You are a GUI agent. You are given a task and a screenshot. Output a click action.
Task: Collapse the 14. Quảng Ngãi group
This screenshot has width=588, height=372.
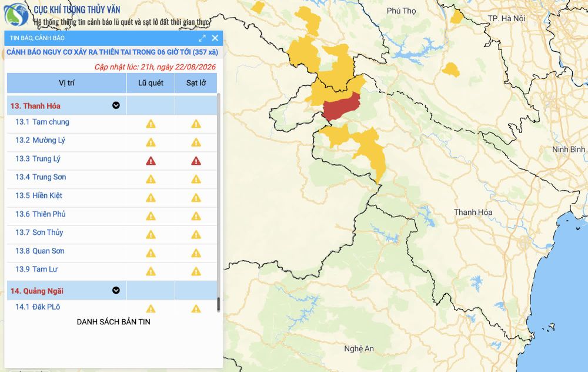(x=116, y=291)
